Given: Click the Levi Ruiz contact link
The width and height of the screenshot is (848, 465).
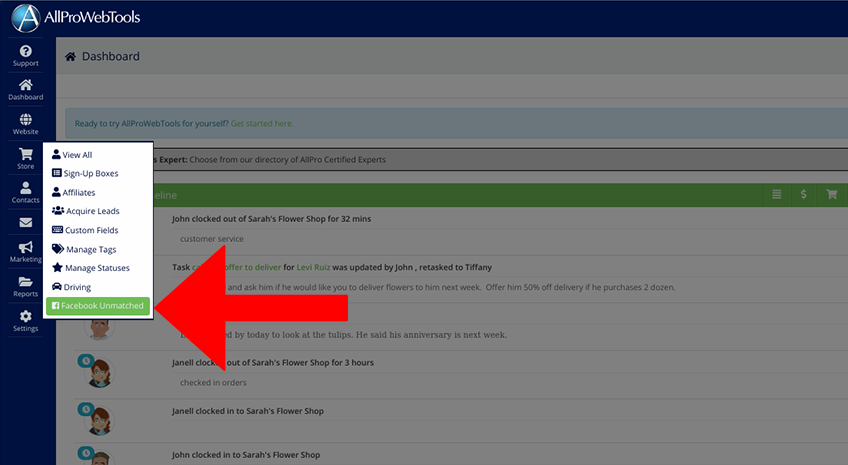Looking at the screenshot, I should pyautogui.click(x=313, y=267).
